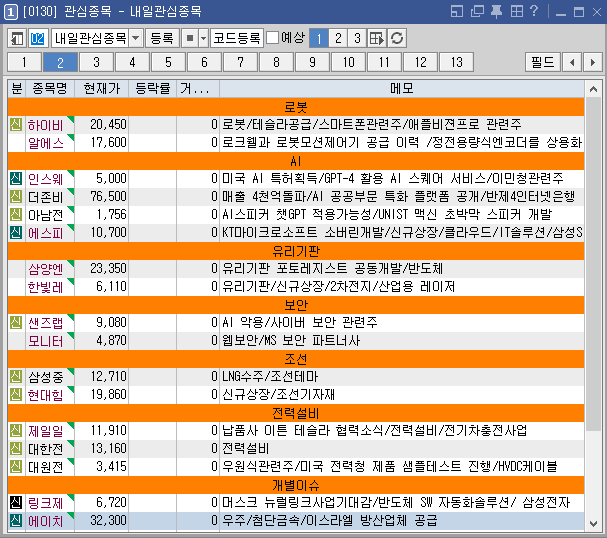607x538 pixels.
Task: Select view mode 1 button
Action: 319,38
